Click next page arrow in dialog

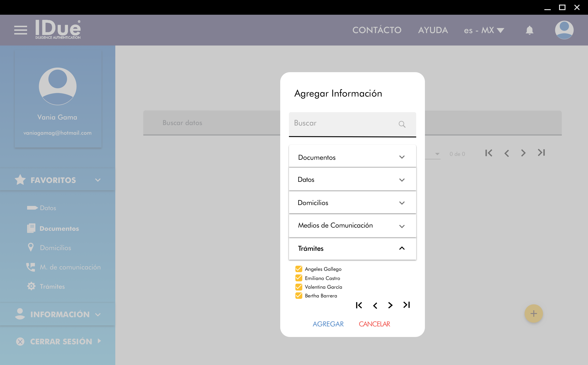click(x=390, y=305)
